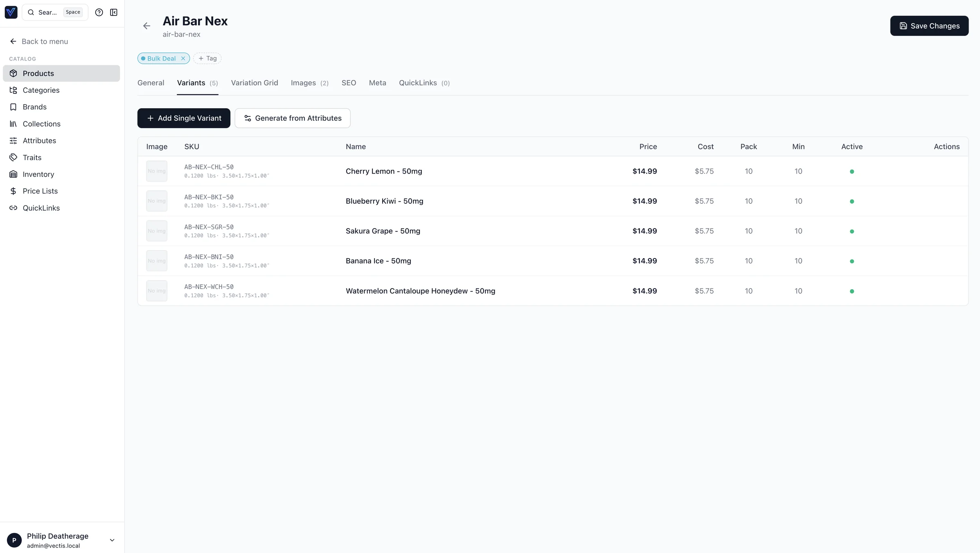
Task: Open Price Lists in the sidebar
Action: pyautogui.click(x=40, y=191)
